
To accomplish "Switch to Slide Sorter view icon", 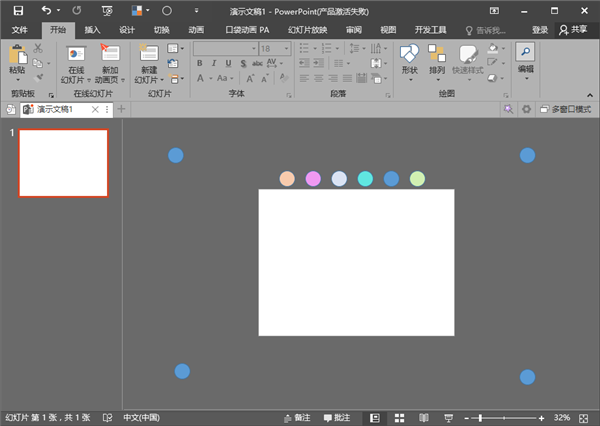I will coord(399,418).
